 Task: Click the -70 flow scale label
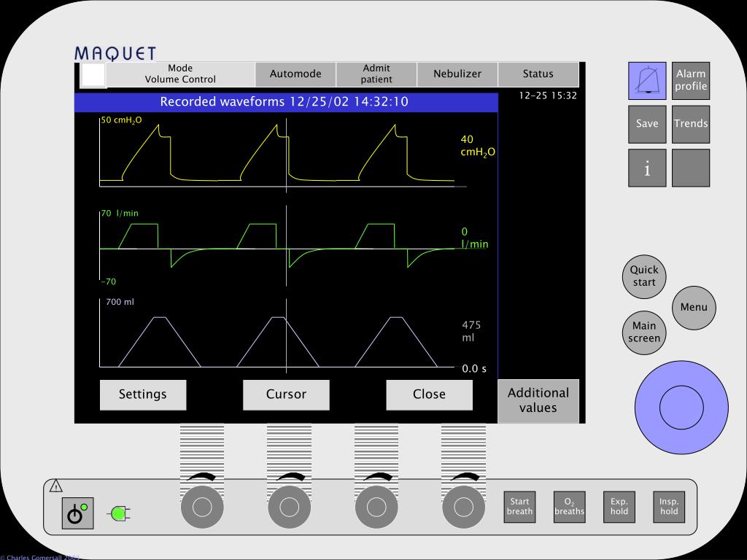click(109, 282)
